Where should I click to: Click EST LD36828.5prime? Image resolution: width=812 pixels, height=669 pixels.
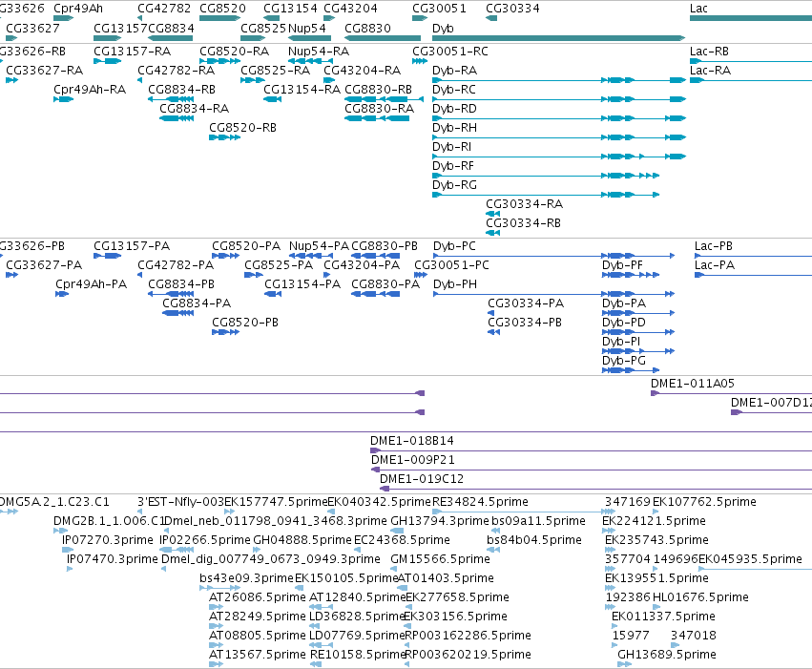(x=357, y=617)
